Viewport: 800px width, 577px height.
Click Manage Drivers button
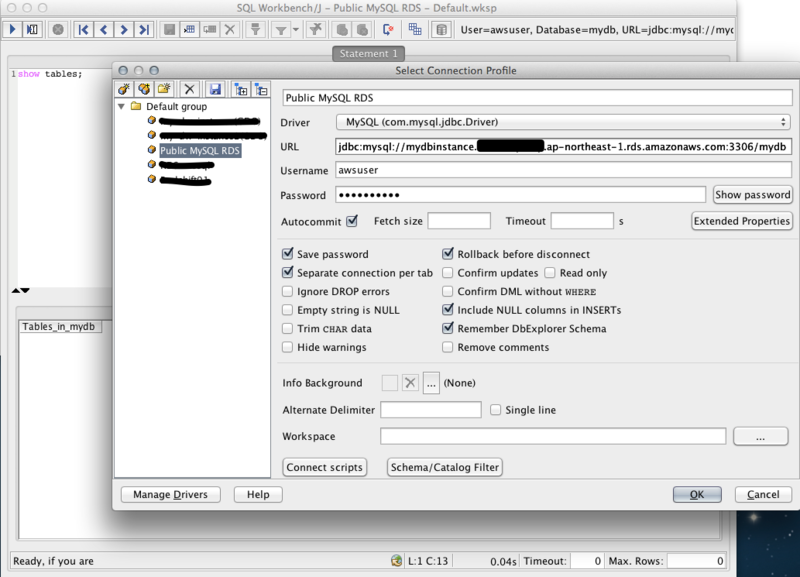coord(170,494)
